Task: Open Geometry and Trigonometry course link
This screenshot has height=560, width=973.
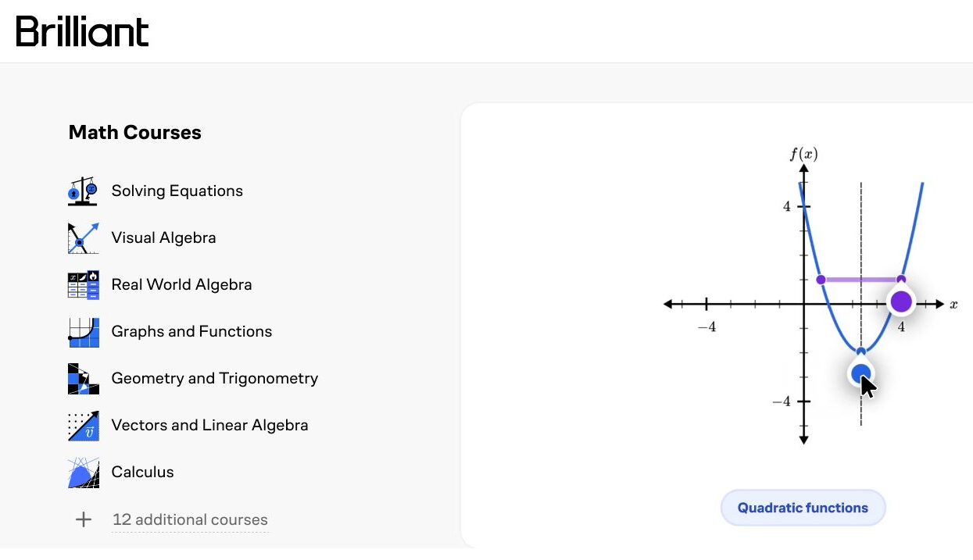Action: click(214, 378)
